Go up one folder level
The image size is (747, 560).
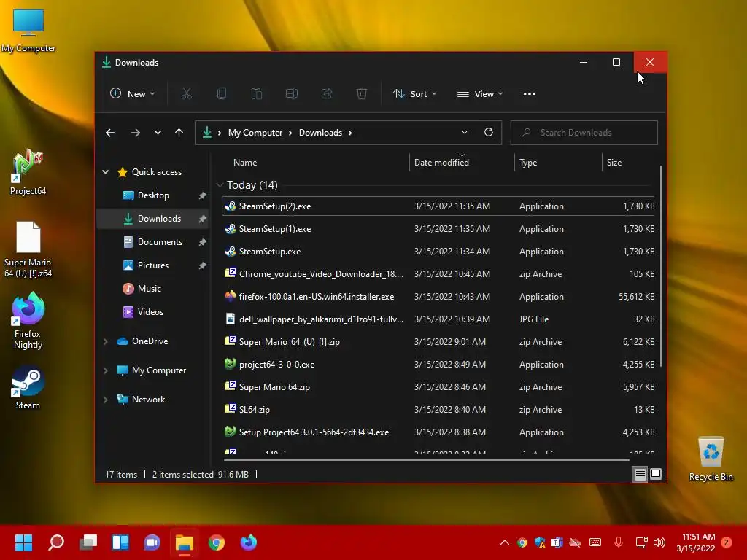179,133
